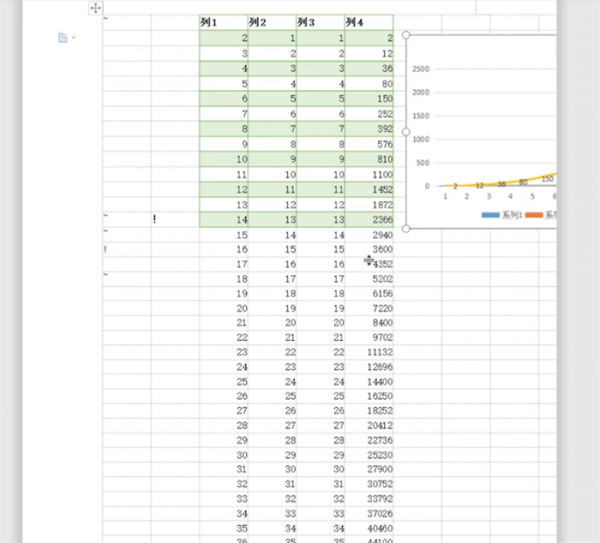This screenshot has width=600, height=543.
Task: Click the cell containing 11132
Action: tap(369, 352)
